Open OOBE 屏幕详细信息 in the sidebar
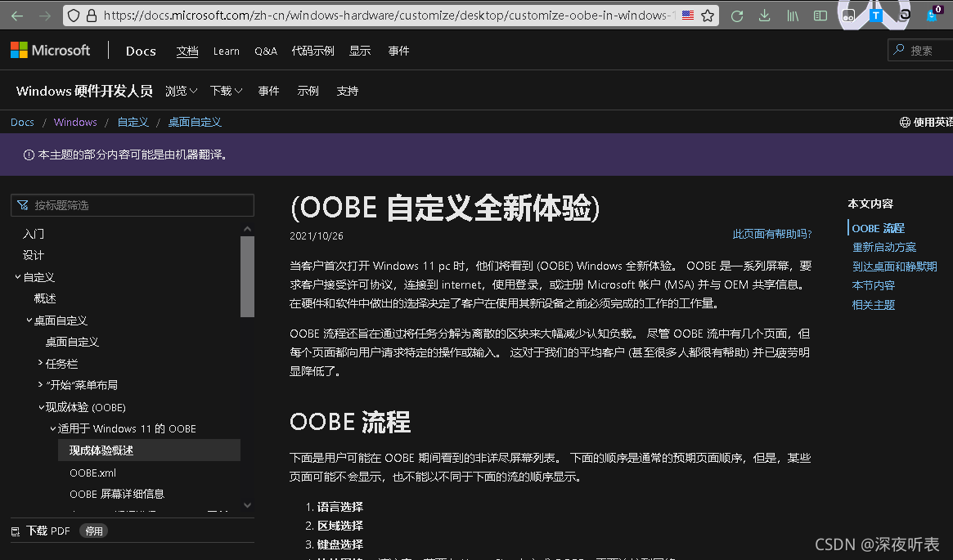This screenshot has width=953, height=560. (x=117, y=494)
